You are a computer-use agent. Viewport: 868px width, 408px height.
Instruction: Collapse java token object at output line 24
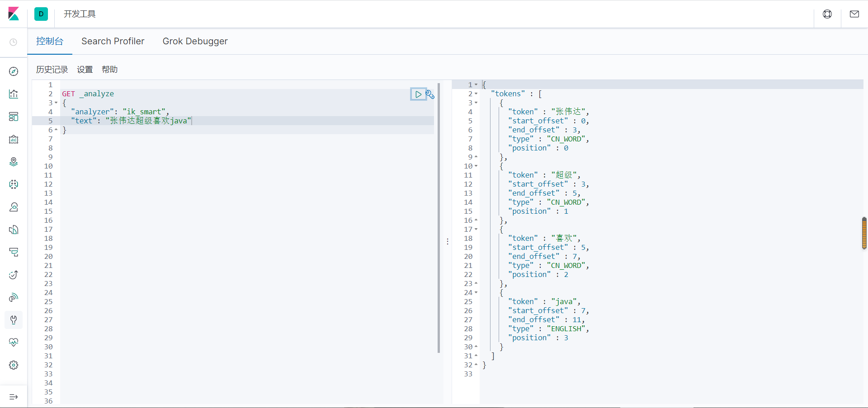476,293
